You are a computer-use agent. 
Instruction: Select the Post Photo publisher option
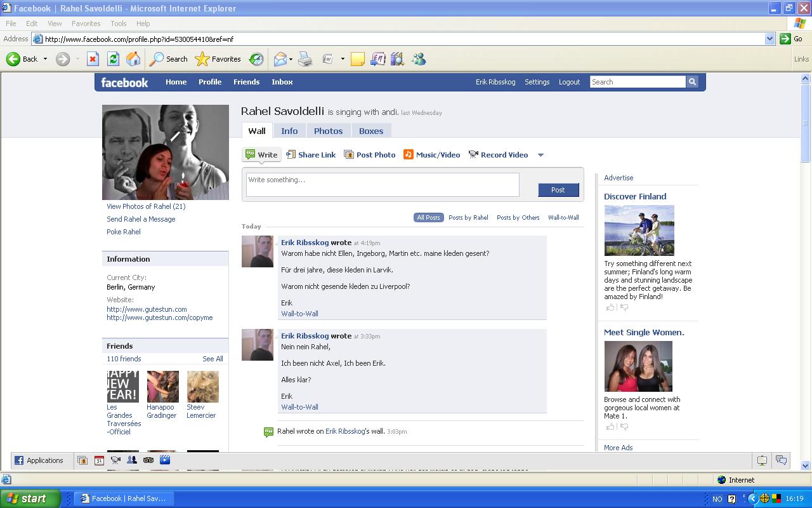(370, 155)
